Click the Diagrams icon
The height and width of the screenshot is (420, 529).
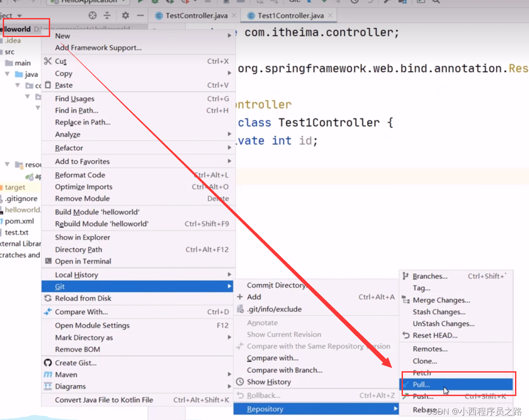point(48,386)
